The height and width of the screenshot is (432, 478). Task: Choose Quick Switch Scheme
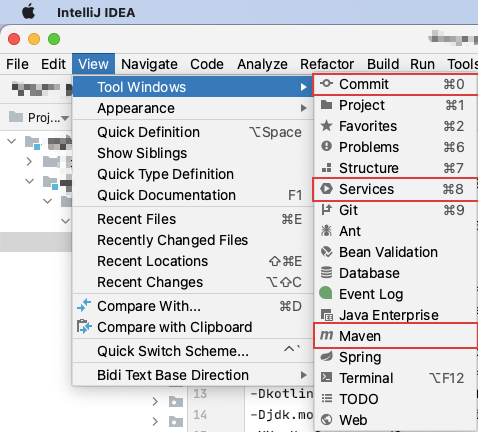(x=193, y=351)
